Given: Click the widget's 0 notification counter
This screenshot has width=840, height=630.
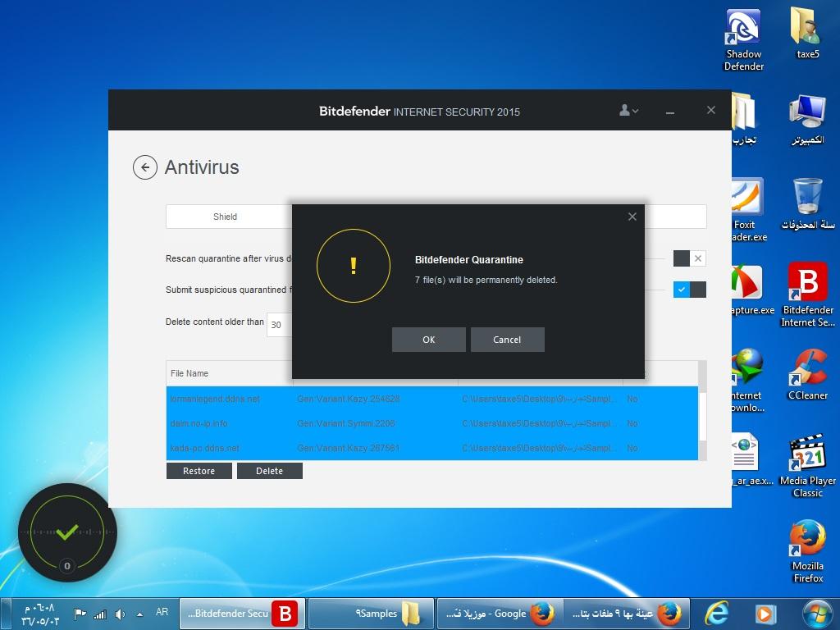Looking at the screenshot, I should click(x=67, y=566).
